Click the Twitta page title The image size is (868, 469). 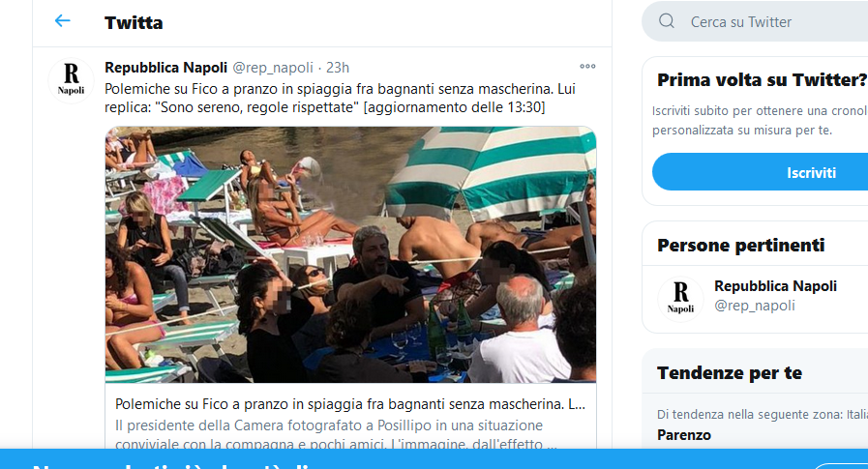(x=134, y=22)
